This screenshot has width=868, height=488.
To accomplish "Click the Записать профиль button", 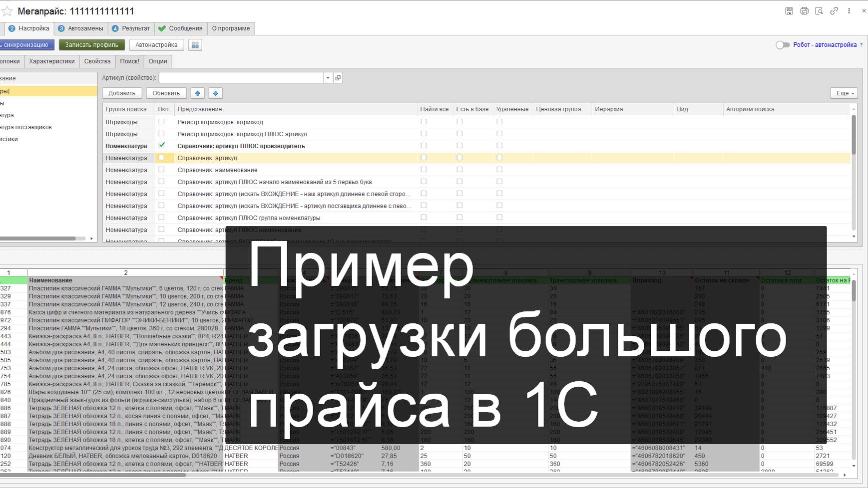I will click(x=92, y=45).
